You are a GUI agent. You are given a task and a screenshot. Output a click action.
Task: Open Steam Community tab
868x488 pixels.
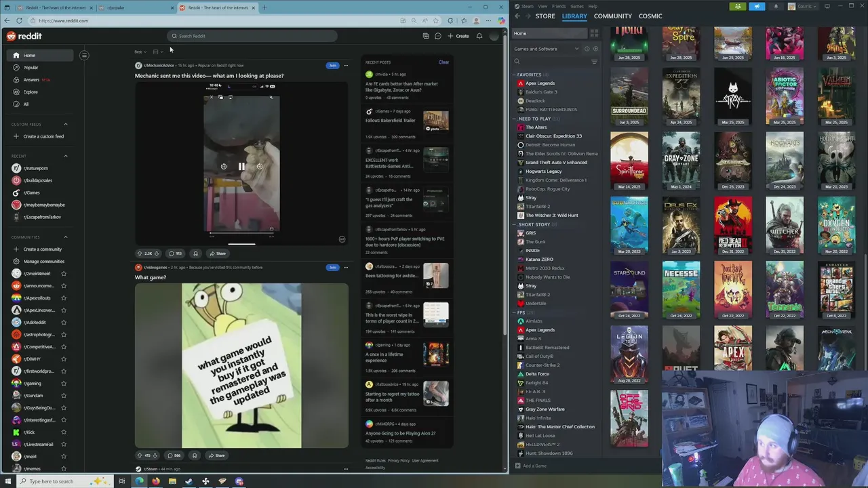coord(612,16)
